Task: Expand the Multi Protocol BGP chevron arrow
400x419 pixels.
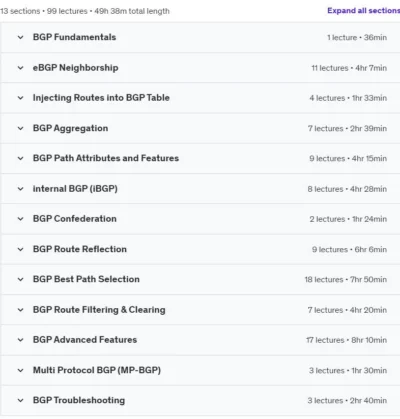Action: pyautogui.click(x=21, y=370)
